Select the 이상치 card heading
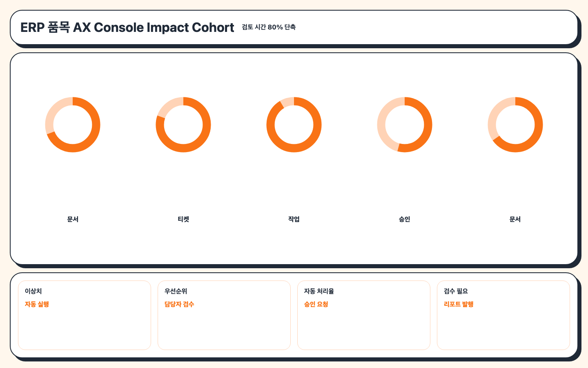This screenshot has width=588, height=368. [x=33, y=291]
